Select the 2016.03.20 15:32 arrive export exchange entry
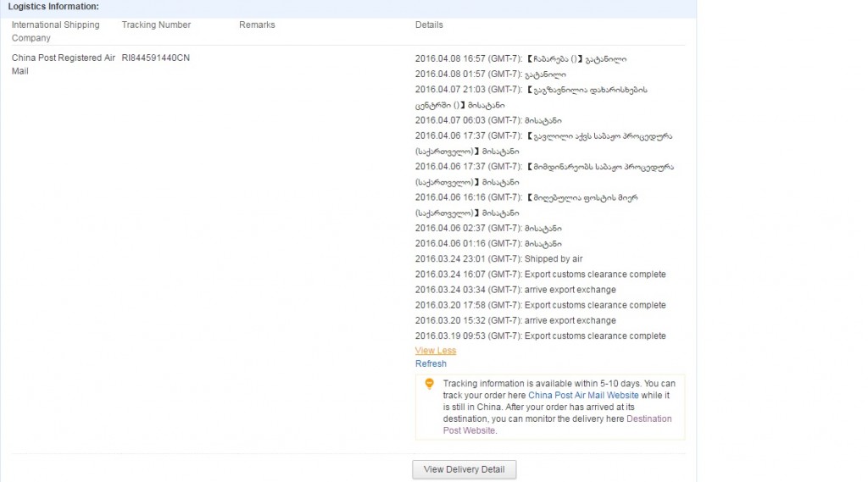This screenshot has height=482, width=868. pos(515,321)
